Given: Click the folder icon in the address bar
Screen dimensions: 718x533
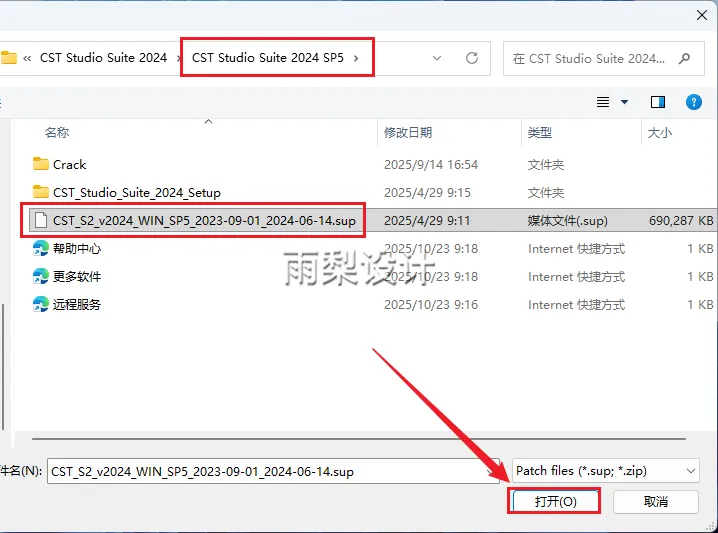Looking at the screenshot, I should [x=8, y=58].
